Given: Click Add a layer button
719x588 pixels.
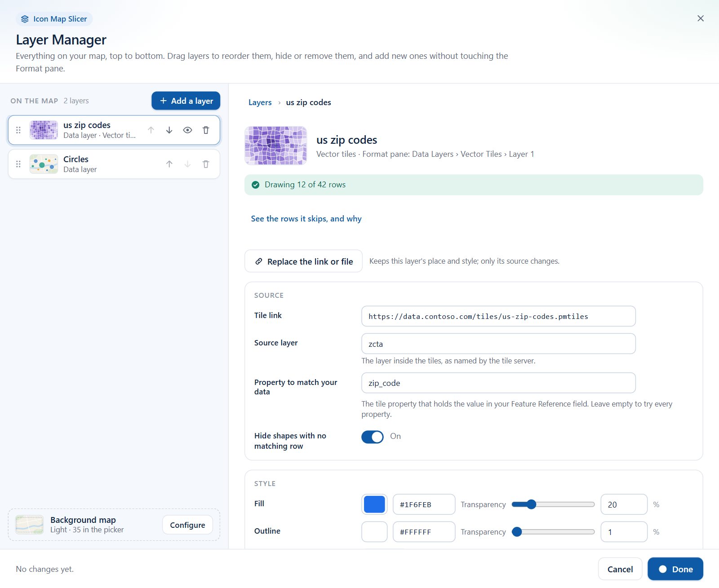Looking at the screenshot, I should [186, 101].
